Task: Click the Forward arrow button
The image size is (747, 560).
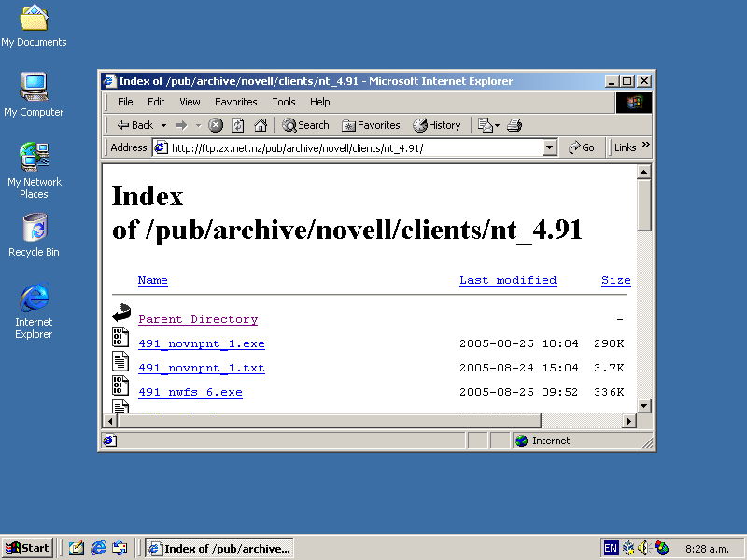Action: pos(181,125)
